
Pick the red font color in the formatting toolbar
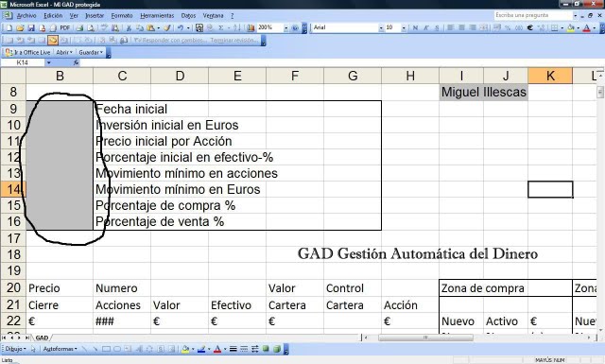[x=586, y=27]
